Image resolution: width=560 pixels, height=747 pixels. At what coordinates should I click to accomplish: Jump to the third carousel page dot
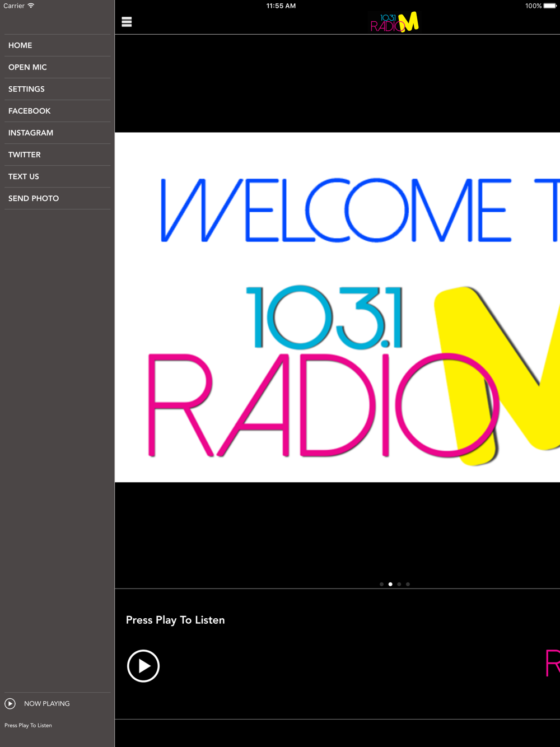[399, 584]
